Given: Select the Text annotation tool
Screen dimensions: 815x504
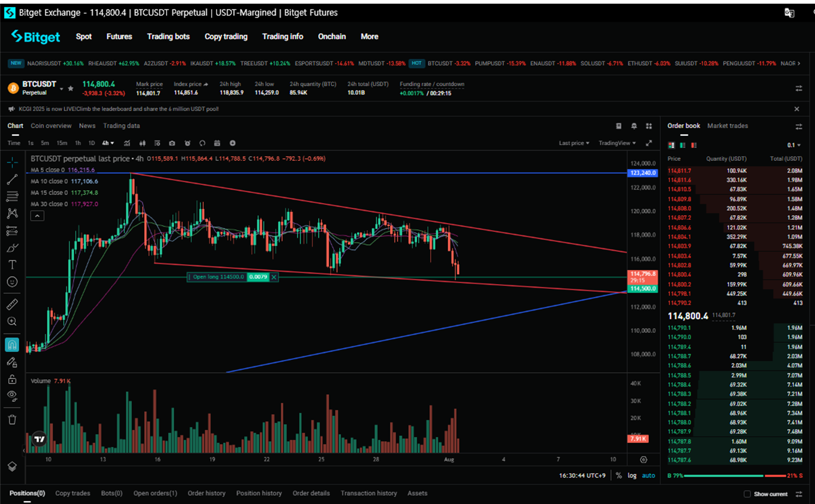Looking at the screenshot, I should pos(12,265).
